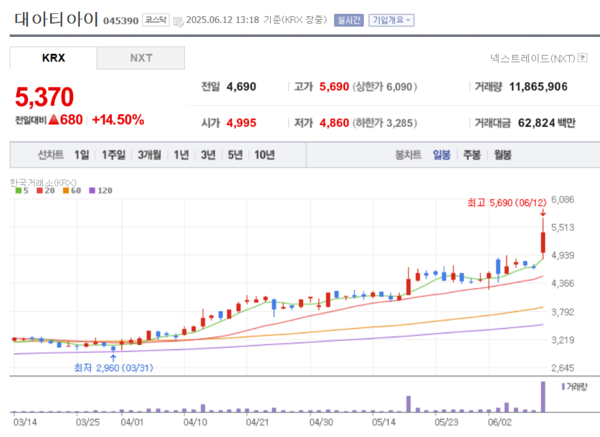Click the 최저 2,960 (03/31) chart label
This screenshot has height=437, width=600.
[114, 368]
